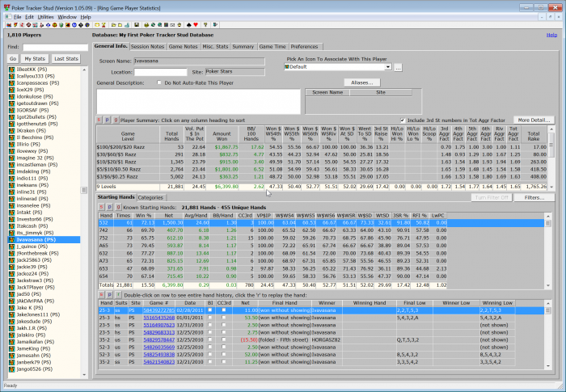Click the red X button beside Player Summary
Image resolution: width=566 pixels, height=392 pixels.
(x=100, y=120)
